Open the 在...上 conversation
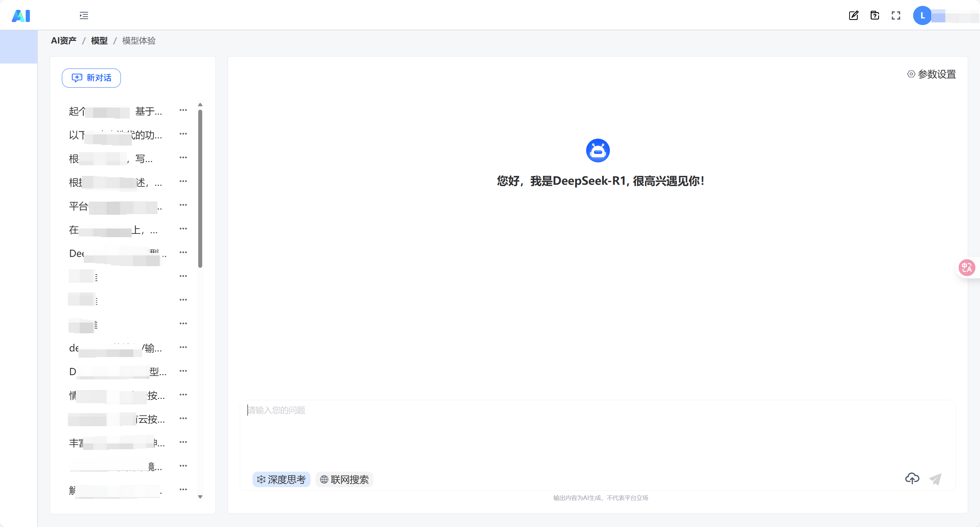The height and width of the screenshot is (527, 980). [113, 230]
